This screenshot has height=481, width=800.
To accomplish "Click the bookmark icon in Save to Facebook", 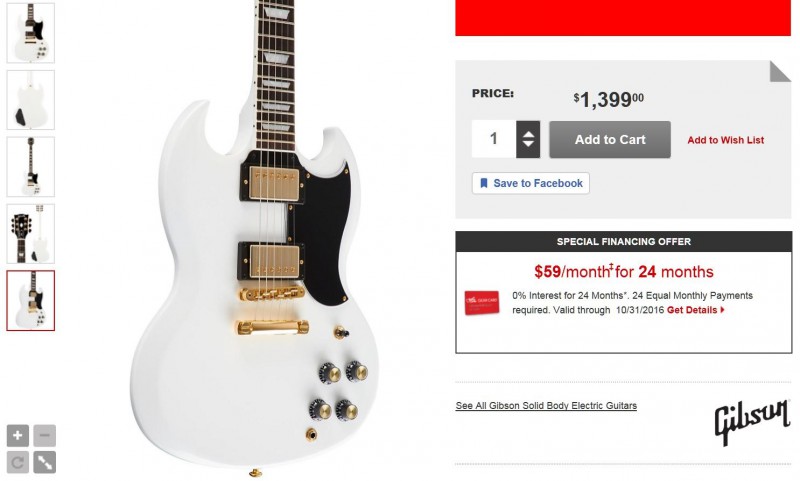I will (484, 183).
